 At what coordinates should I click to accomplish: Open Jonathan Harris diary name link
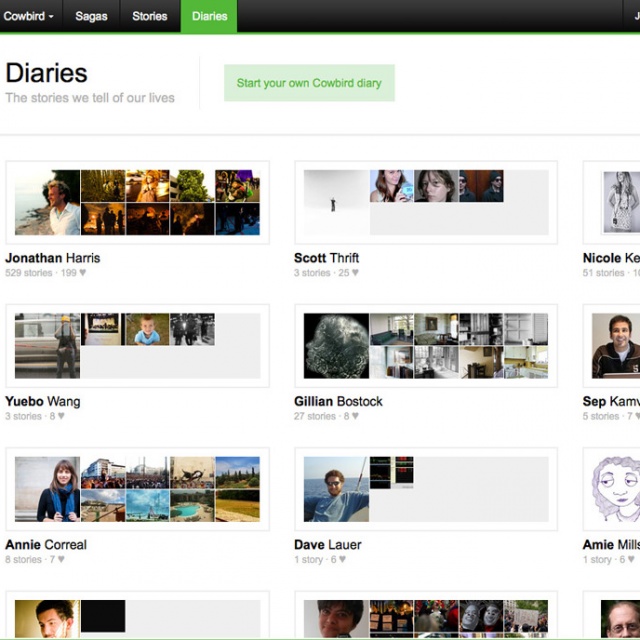pos(53,258)
